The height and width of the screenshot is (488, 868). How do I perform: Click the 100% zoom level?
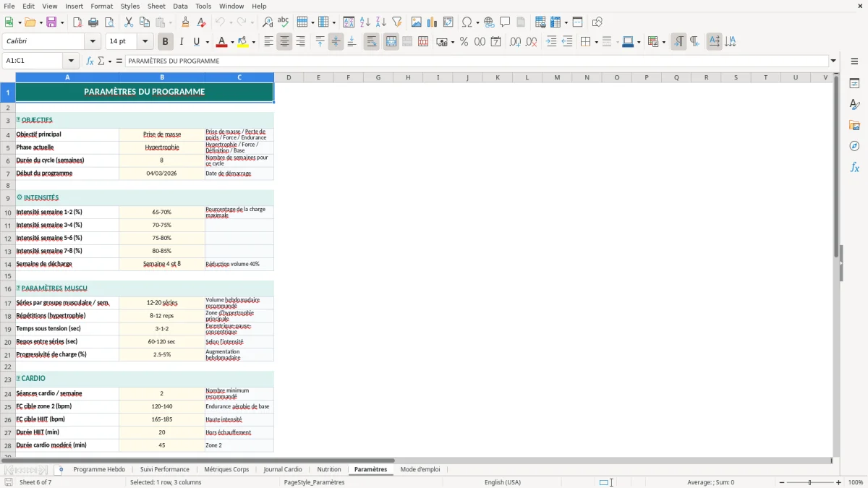[x=856, y=482]
